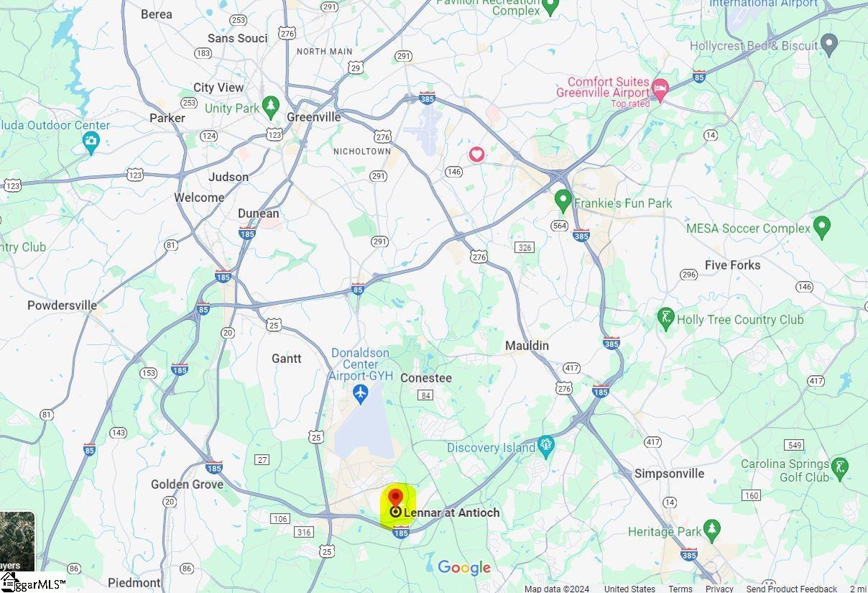The width and height of the screenshot is (868, 593).
Task: Click the Donaldson Center Airport plane icon
Action: pos(360,393)
